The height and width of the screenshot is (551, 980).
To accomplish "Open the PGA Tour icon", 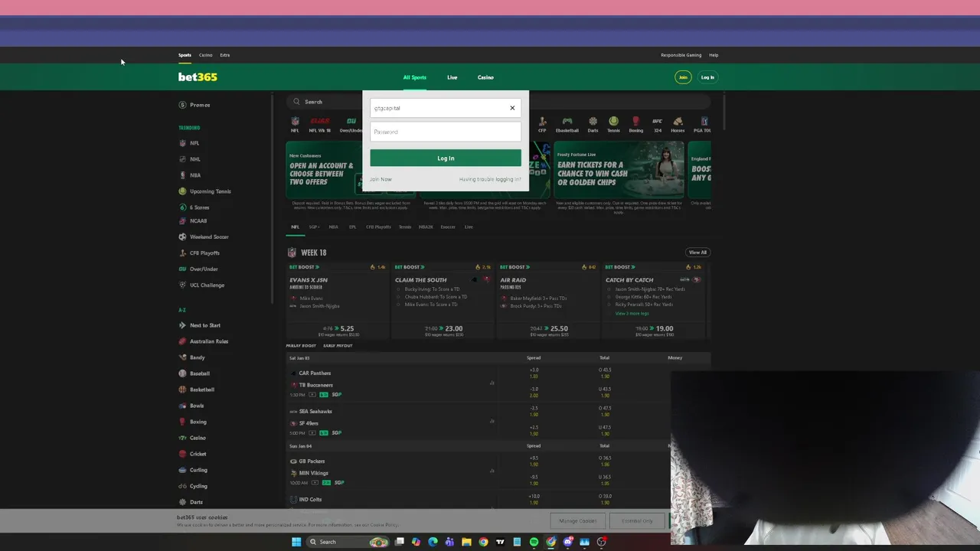I will pos(702,124).
